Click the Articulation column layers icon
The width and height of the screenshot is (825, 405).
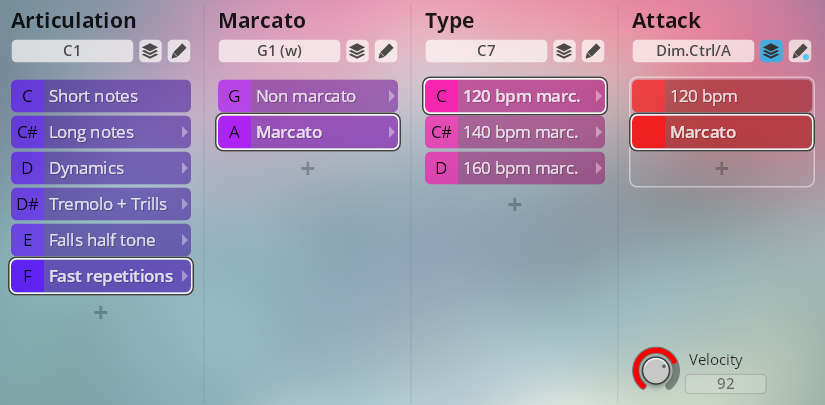tap(149, 51)
